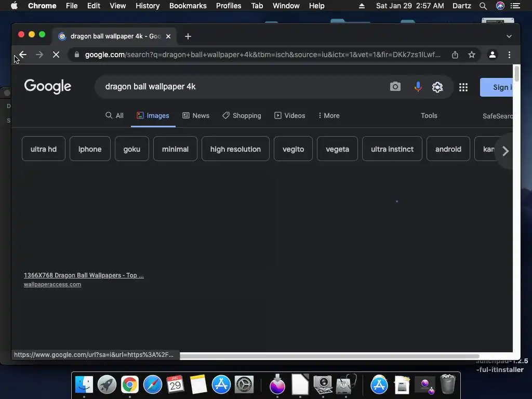Open the Google apps grid
The width and height of the screenshot is (532, 399).
pos(463,87)
